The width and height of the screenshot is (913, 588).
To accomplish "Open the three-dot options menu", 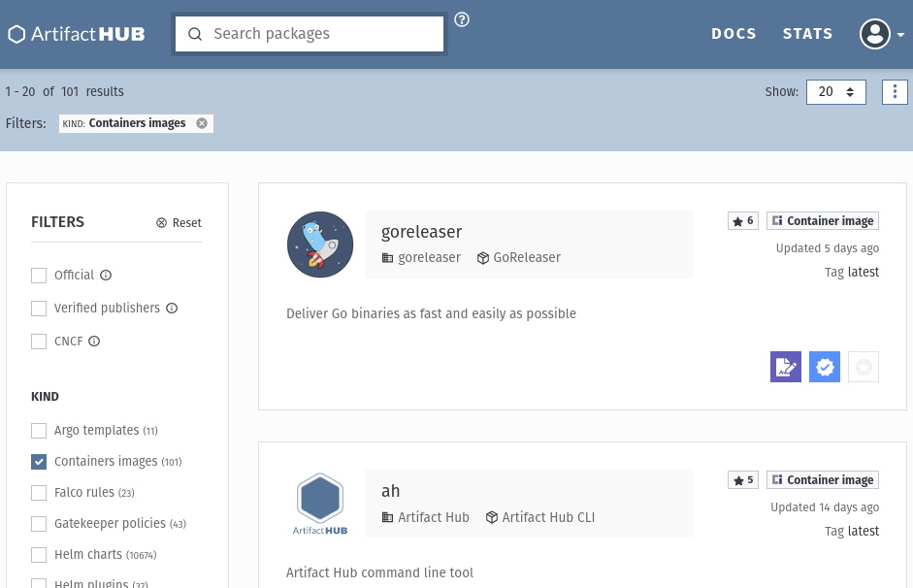I will pyautogui.click(x=895, y=92).
